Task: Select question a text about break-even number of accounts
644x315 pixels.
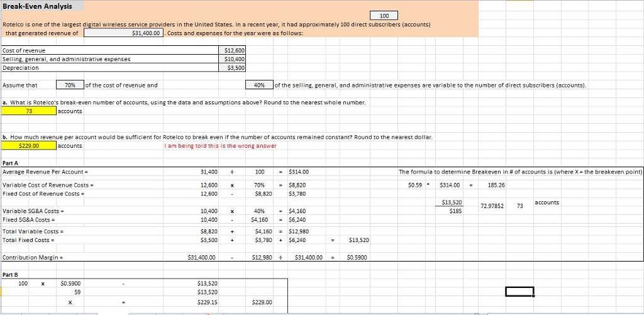Action: point(184,102)
